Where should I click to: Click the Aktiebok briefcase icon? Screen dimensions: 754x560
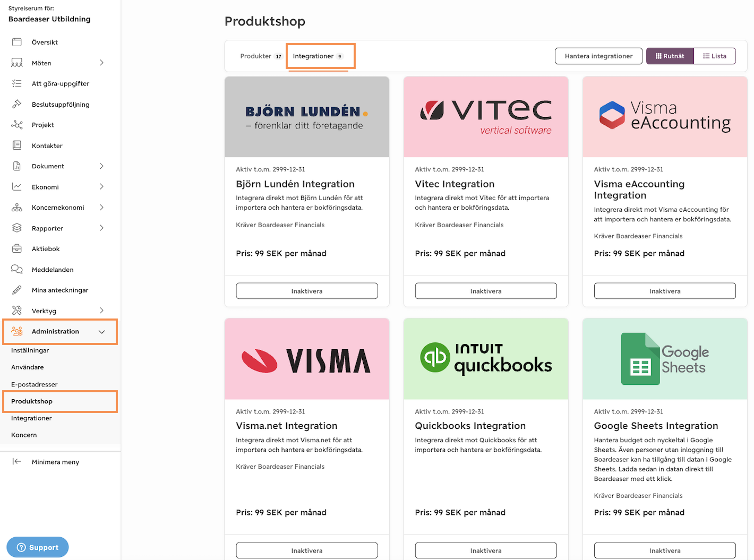pos(17,248)
